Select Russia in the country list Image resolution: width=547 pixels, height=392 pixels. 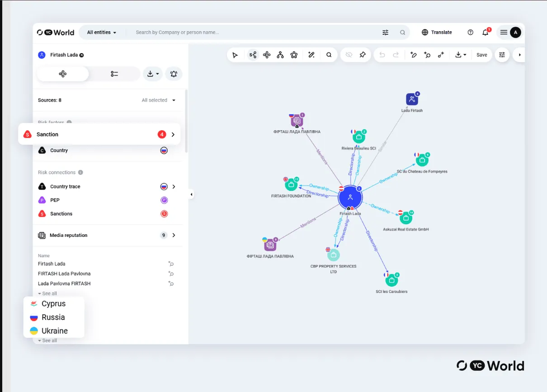53,317
